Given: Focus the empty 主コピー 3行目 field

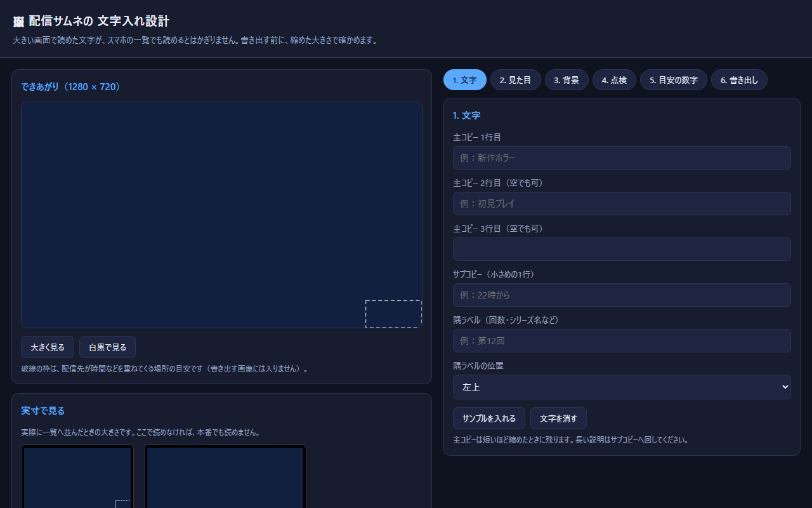Looking at the screenshot, I should [x=622, y=249].
